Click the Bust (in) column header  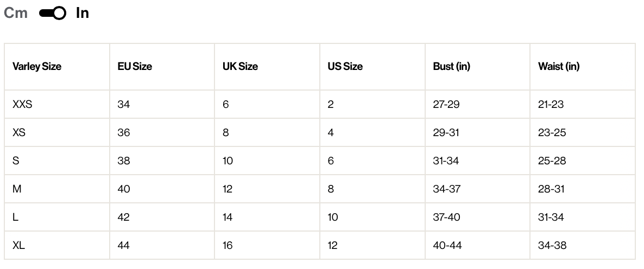(451, 67)
